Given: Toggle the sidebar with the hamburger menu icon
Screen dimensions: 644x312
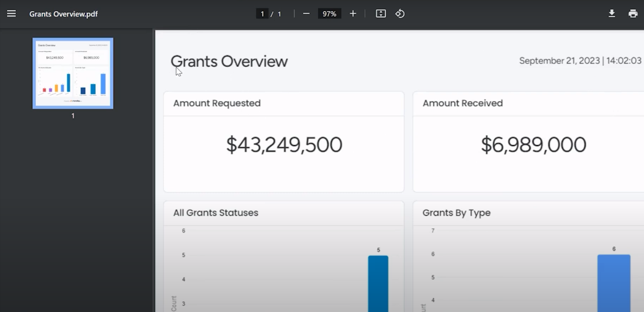Looking at the screenshot, I should pyautogui.click(x=11, y=14).
